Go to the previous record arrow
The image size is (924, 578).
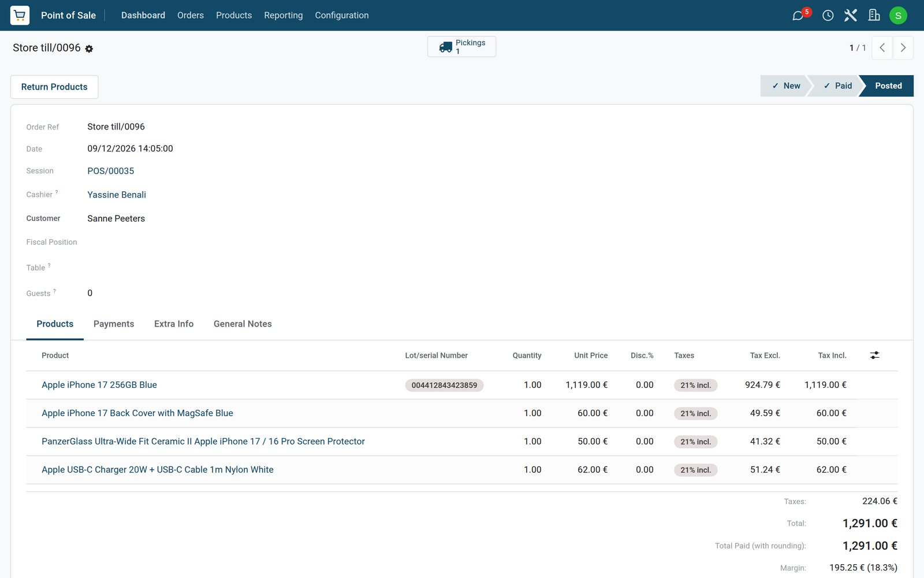pos(882,48)
